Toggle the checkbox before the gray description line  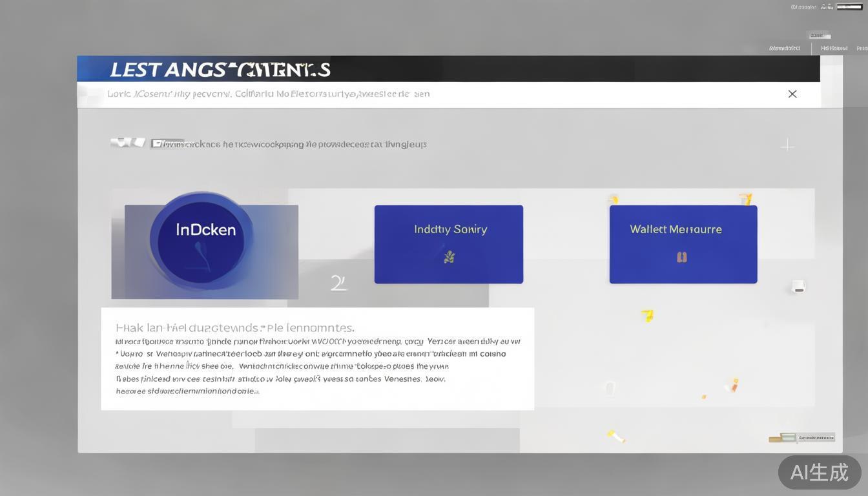(x=156, y=143)
